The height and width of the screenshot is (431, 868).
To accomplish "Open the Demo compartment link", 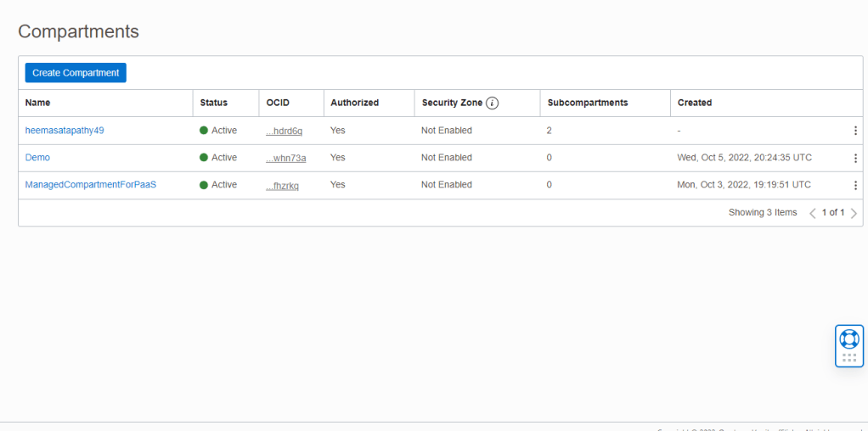I will (x=37, y=158).
